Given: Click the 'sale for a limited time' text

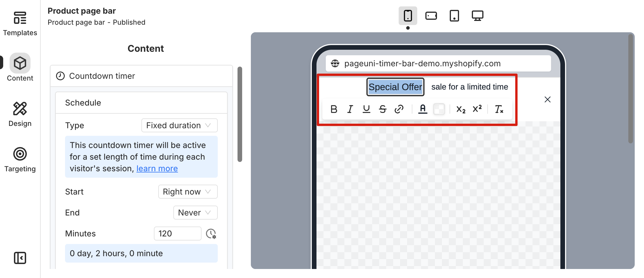Looking at the screenshot, I should point(469,87).
